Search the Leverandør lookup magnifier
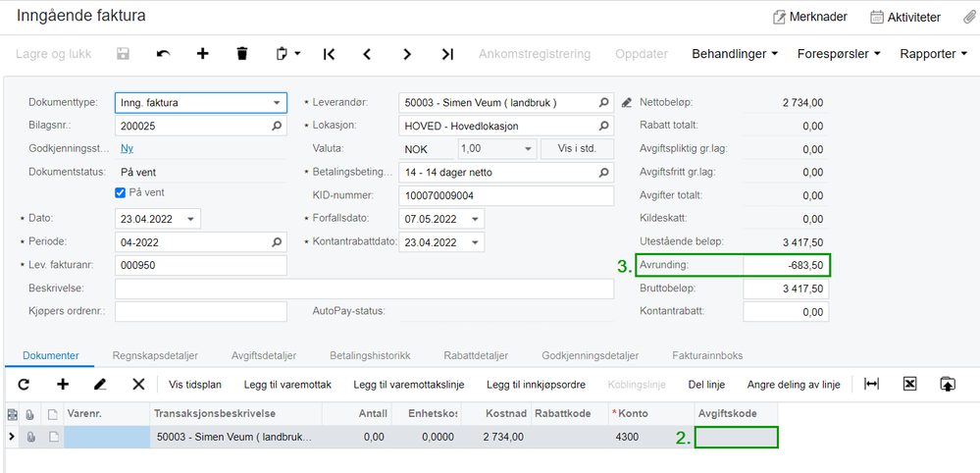This screenshot has width=980, height=473. [x=604, y=102]
